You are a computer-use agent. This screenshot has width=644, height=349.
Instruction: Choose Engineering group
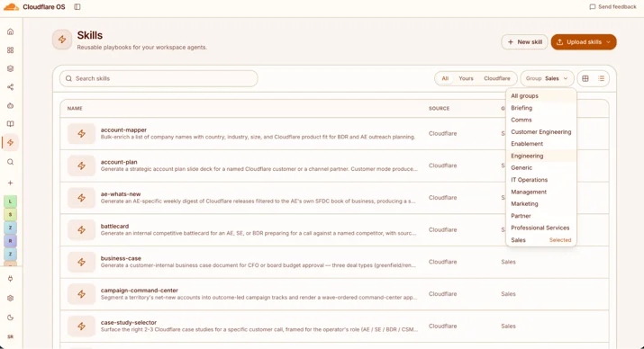coord(541,156)
